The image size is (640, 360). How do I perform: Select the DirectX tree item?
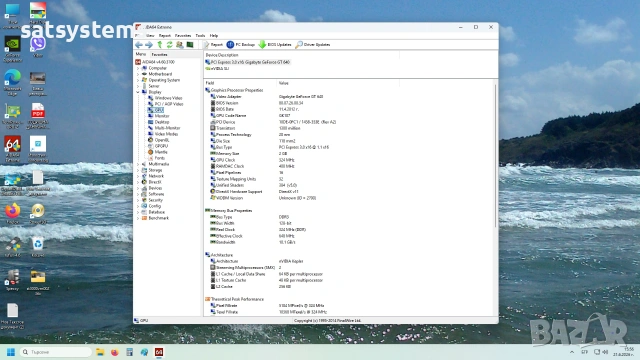point(151,182)
